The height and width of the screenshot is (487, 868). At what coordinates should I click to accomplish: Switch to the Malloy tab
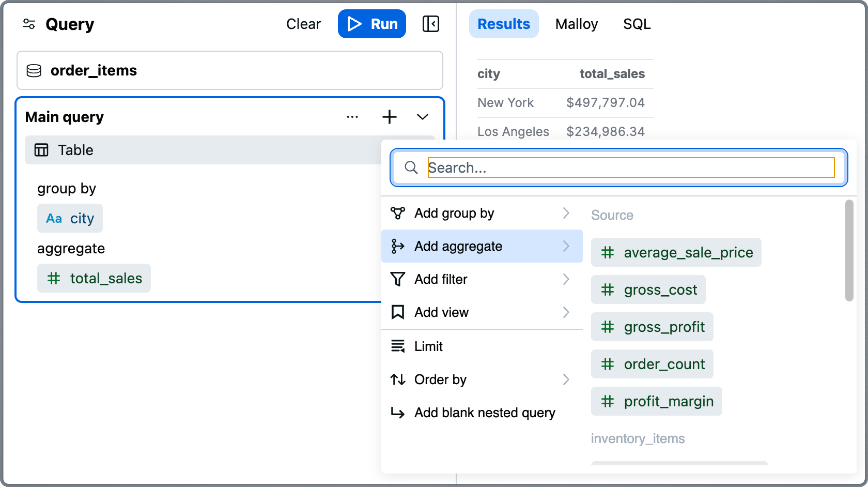click(577, 24)
